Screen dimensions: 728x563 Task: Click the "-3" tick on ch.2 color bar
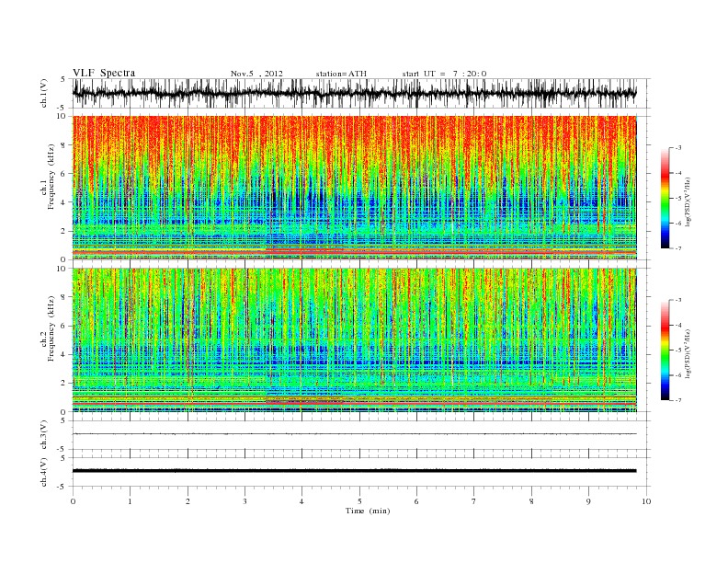pyautogui.click(x=677, y=300)
